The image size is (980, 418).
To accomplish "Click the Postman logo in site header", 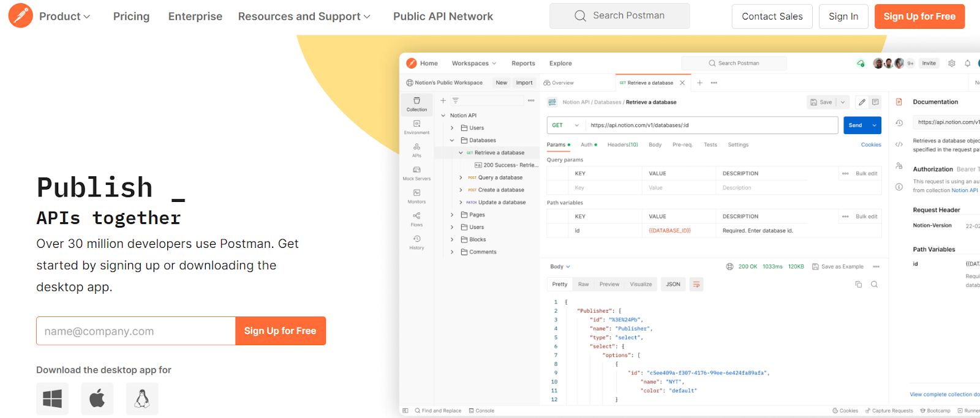I will click(x=20, y=16).
